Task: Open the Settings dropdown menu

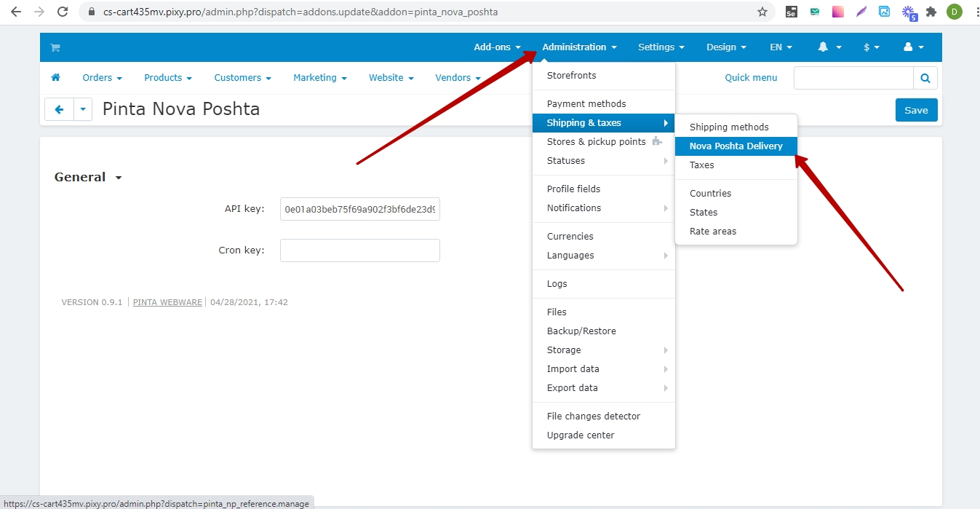Action: (x=661, y=47)
